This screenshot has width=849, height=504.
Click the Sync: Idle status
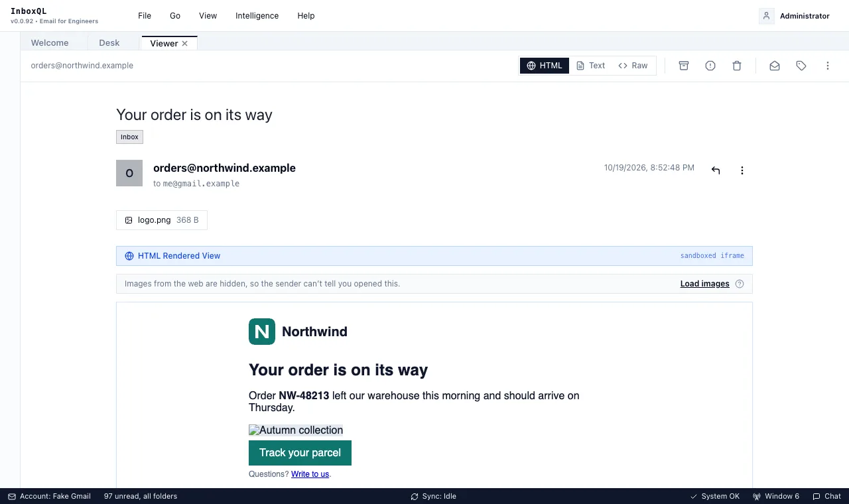point(434,496)
